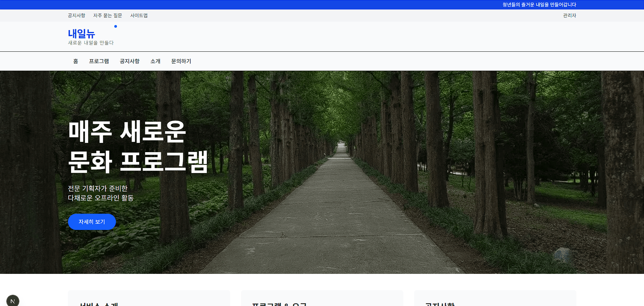Click the tagline 새로운 내일을 만들다
This screenshot has width=644, height=306.
pos(91,43)
